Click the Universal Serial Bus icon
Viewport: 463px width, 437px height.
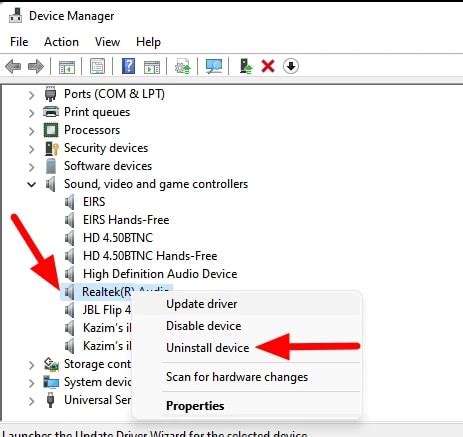[50, 400]
